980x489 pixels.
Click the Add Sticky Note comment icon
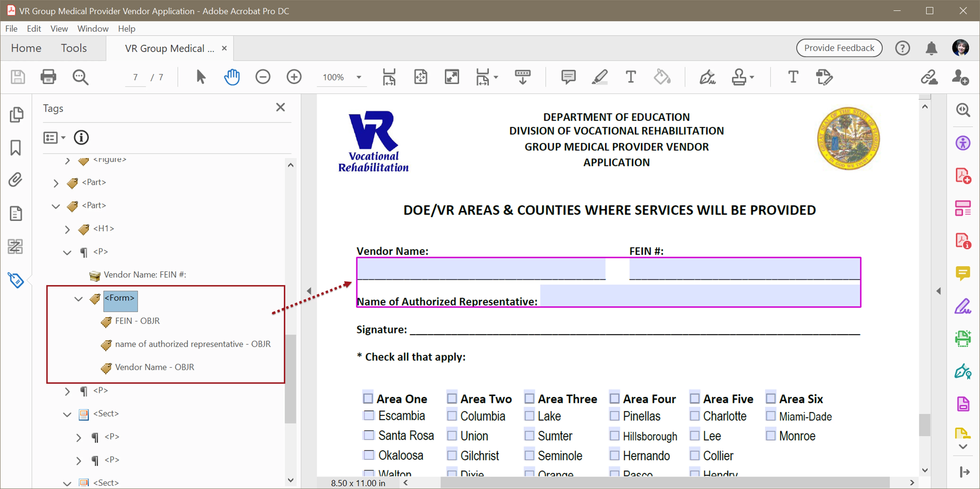point(568,77)
